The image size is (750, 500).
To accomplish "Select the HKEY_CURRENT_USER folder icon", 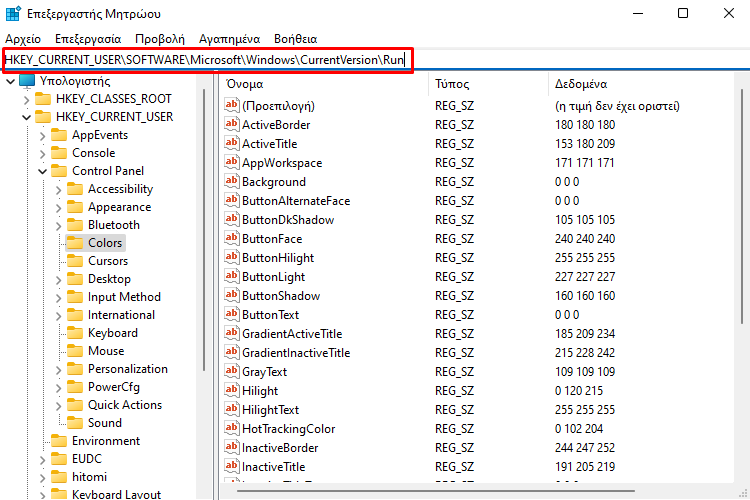I will click(43, 117).
